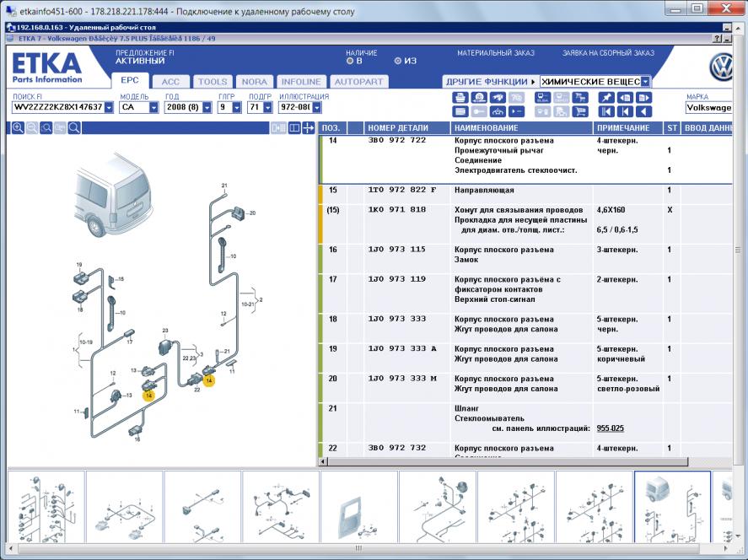Click the МАРКА field showing Volkswagen
Image resolution: width=748 pixels, height=560 pixels.
[x=708, y=108]
